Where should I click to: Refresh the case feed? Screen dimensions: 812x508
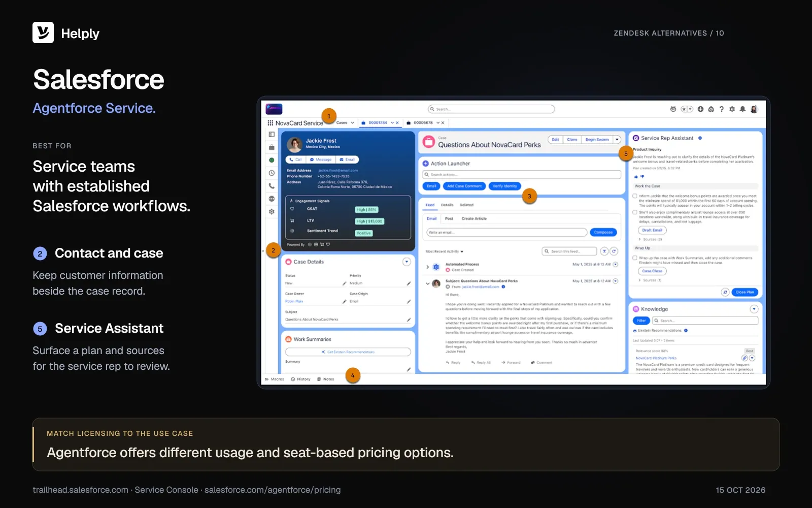click(x=614, y=251)
